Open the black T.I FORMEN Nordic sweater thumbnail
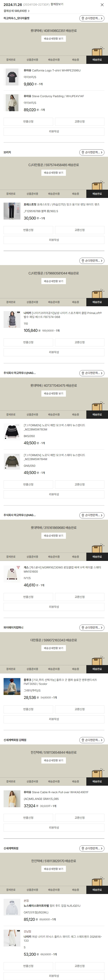The width and height of the screenshot is (108, 980). [x=12, y=432]
